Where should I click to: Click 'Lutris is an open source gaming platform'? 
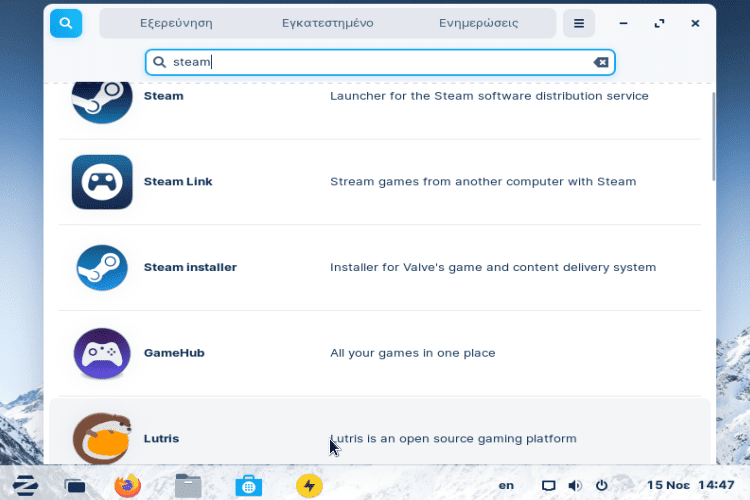(x=453, y=439)
